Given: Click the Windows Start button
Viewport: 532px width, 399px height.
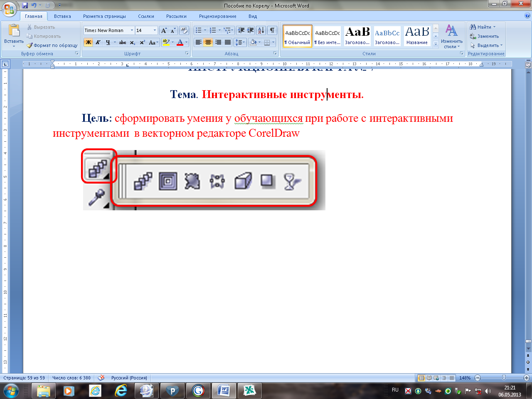Looking at the screenshot, I should pos(11,391).
